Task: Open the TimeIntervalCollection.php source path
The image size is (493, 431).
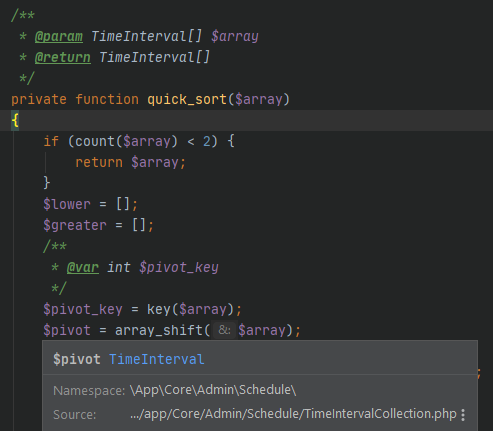Action: click(x=293, y=414)
